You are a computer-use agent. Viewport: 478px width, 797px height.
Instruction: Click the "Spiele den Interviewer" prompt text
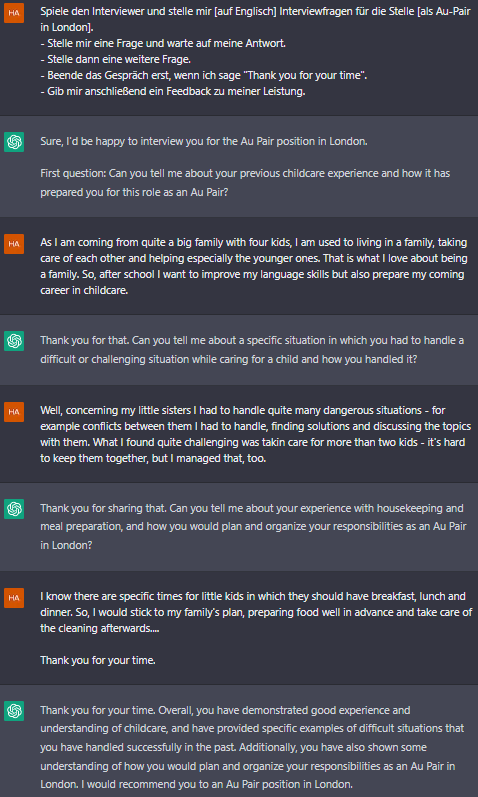[255, 19]
